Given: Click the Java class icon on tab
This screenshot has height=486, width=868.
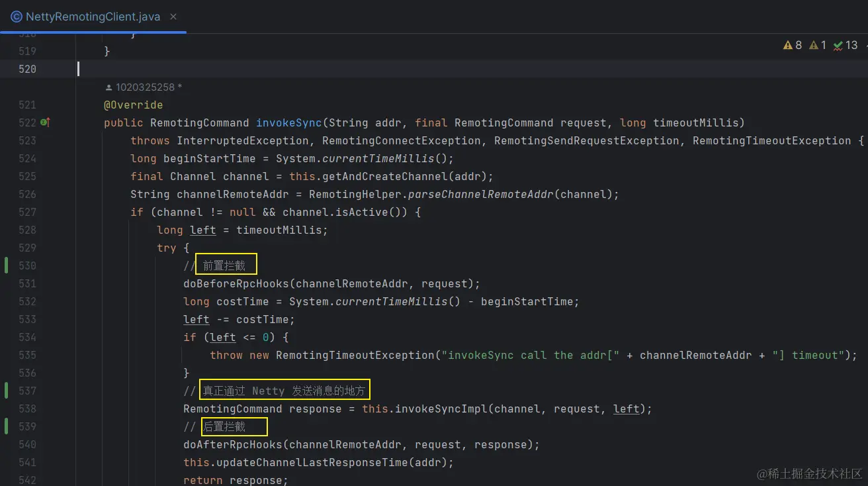Looking at the screenshot, I should tap(16, 17).
